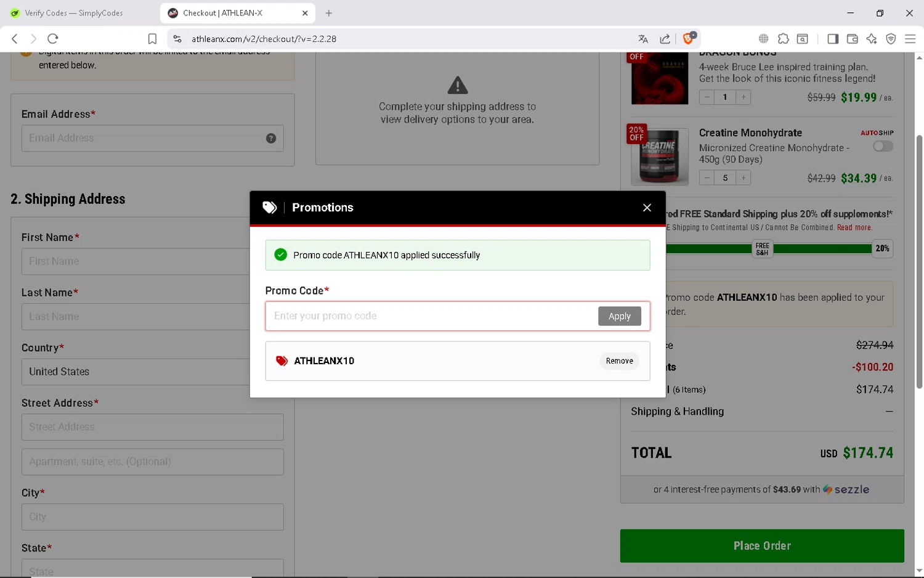Open the Brave Wallet icon

853,39
